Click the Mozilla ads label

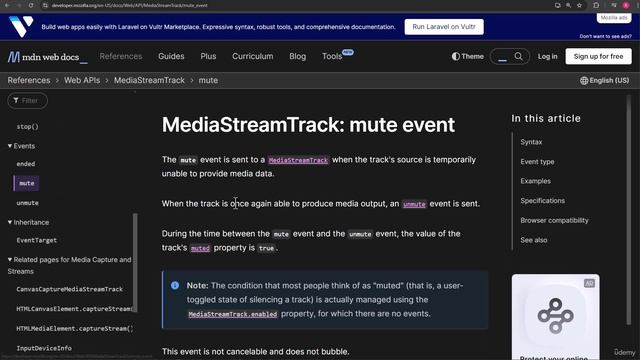pos(614,18)
